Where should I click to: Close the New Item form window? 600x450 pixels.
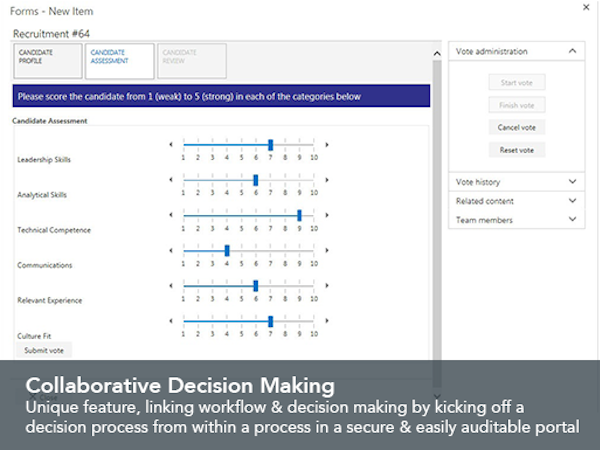pyautogui.click(x=586, y=8)
